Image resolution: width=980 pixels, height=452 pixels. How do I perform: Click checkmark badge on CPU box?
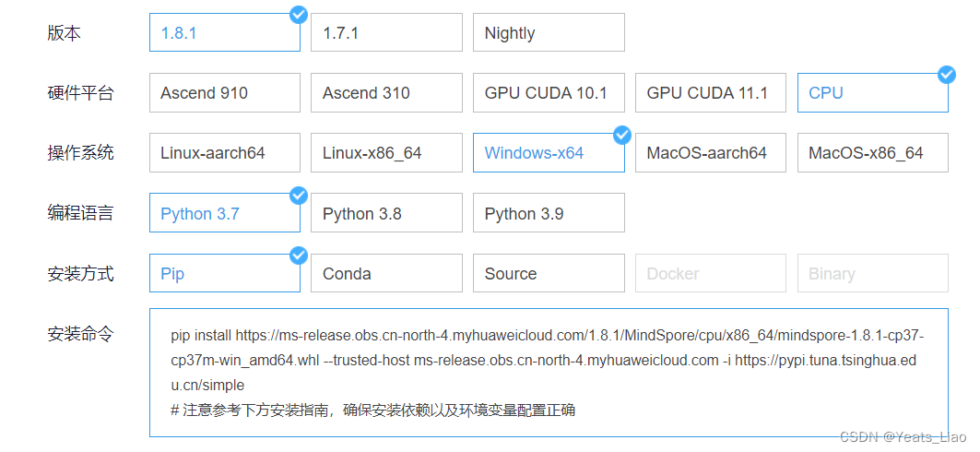(947, 75)
